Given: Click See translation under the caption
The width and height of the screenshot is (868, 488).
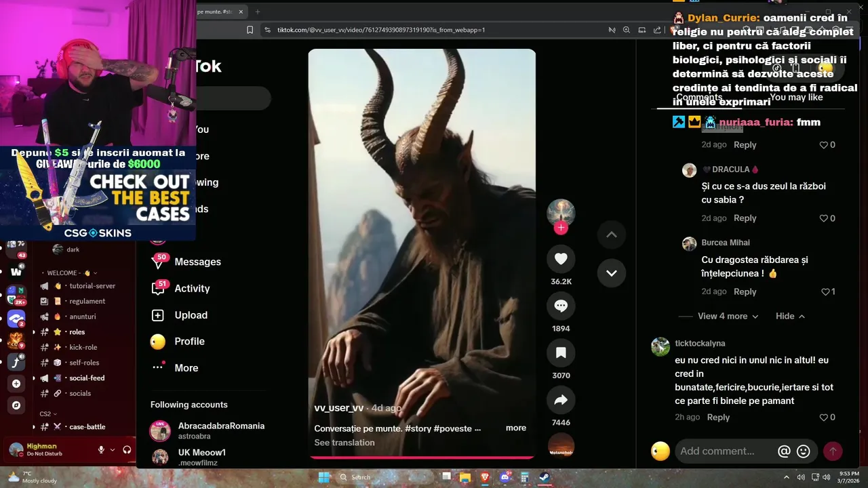Looking at the screenshot, I should (x=344, y=443).
